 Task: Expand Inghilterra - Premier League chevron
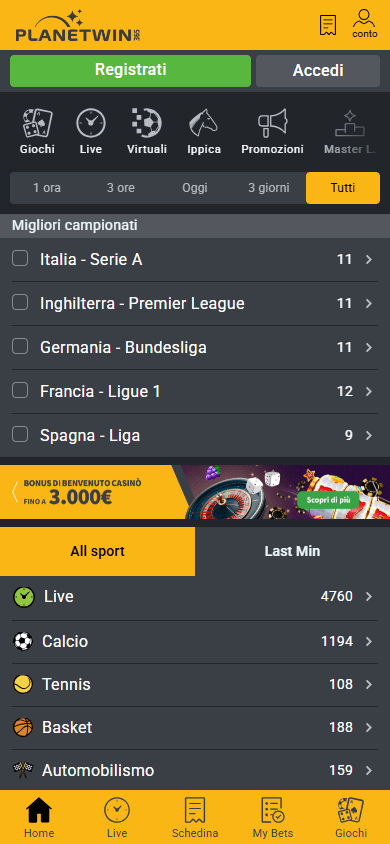tap(369, 304)
